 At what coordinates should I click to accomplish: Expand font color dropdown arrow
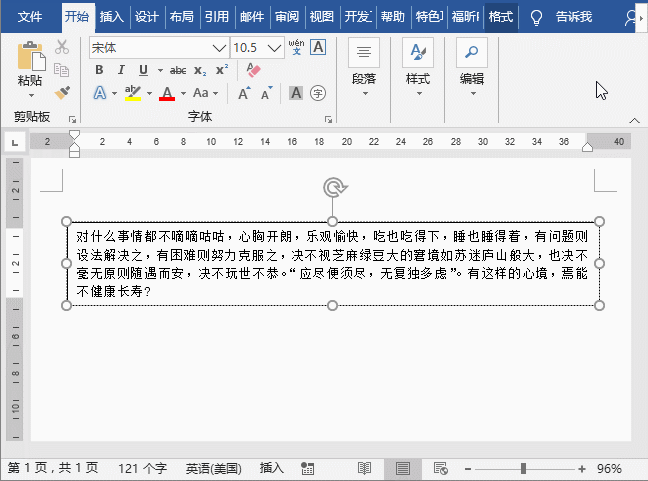tap(183, 93)
